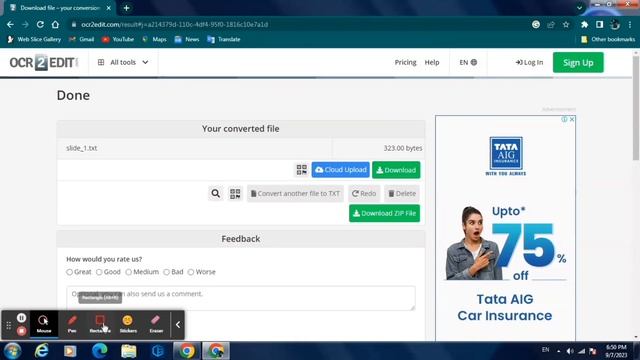Click the browser back arrow
Screen dimensions: 640x360
[10, 24]
